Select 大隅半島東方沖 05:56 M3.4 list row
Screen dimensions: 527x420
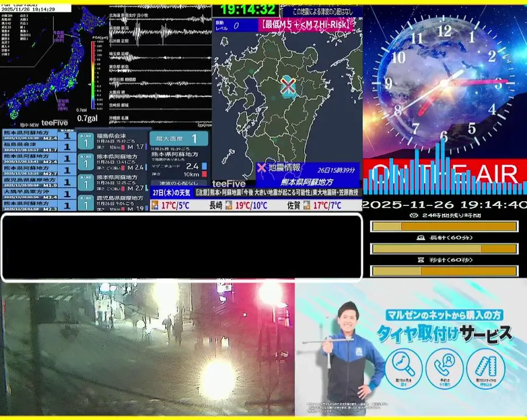[x=39, y=194]
